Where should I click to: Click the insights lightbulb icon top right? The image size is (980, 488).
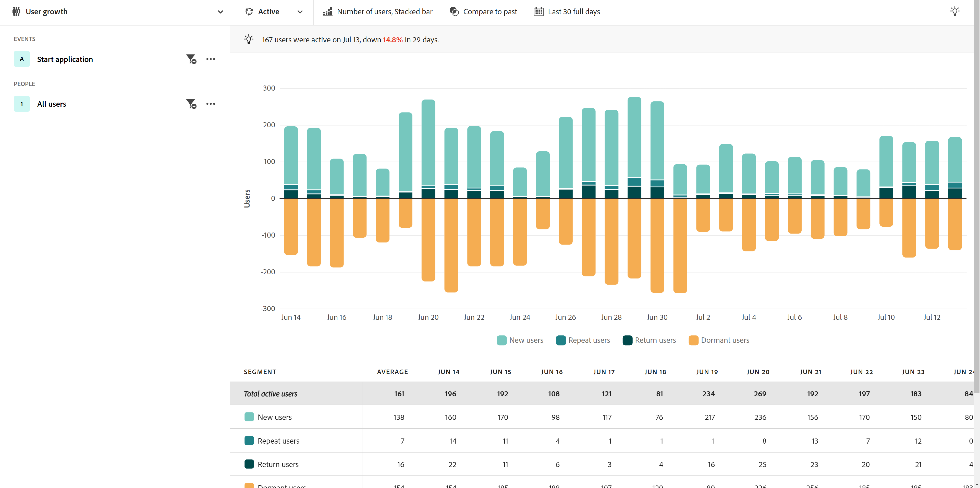point(954,11)
